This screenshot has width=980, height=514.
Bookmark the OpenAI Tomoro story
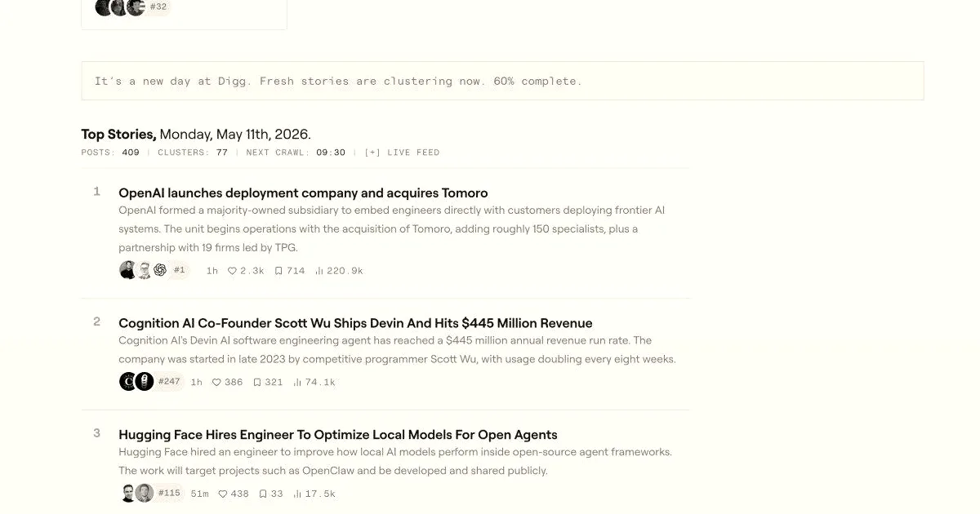point(278,271)
